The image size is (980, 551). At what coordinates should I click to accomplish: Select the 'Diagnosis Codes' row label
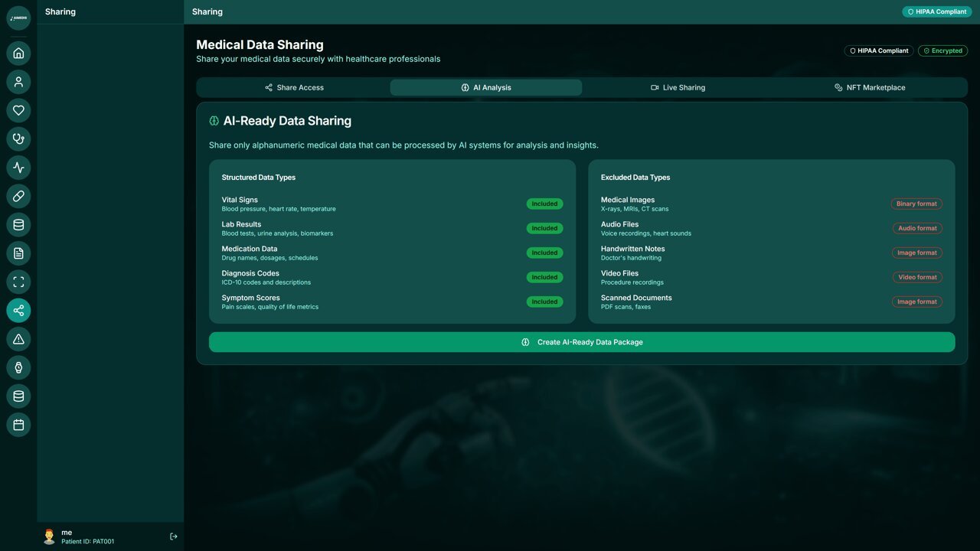click(x=250, y=273)
